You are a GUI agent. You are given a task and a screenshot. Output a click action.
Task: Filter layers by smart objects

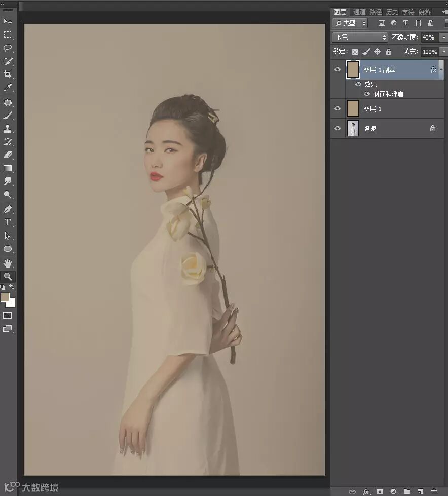click(x=431, y=23)
